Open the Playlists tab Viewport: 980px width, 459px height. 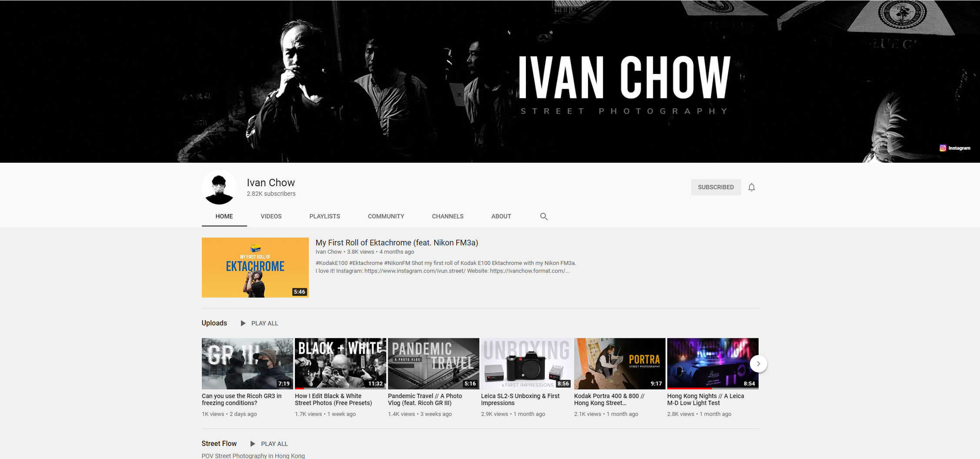tap(324, 216)
